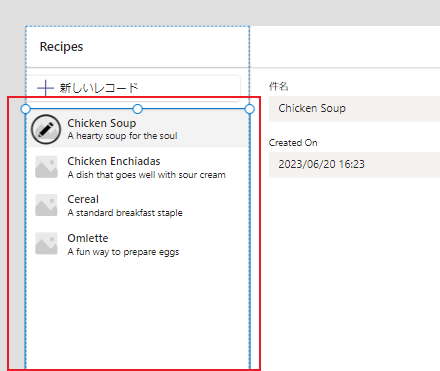Click the 件名 field label
This screenshot has height=371, width=440.
click(x=278, y=86)
